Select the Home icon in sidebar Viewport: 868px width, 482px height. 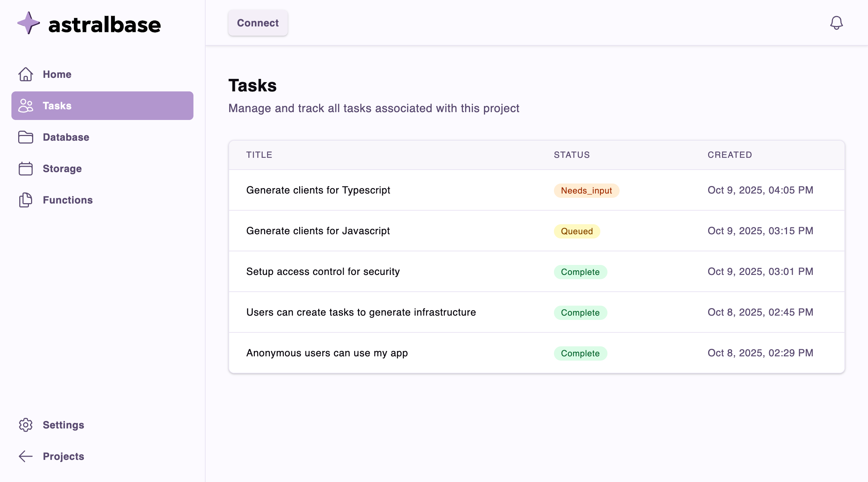(x=25, y=74)
